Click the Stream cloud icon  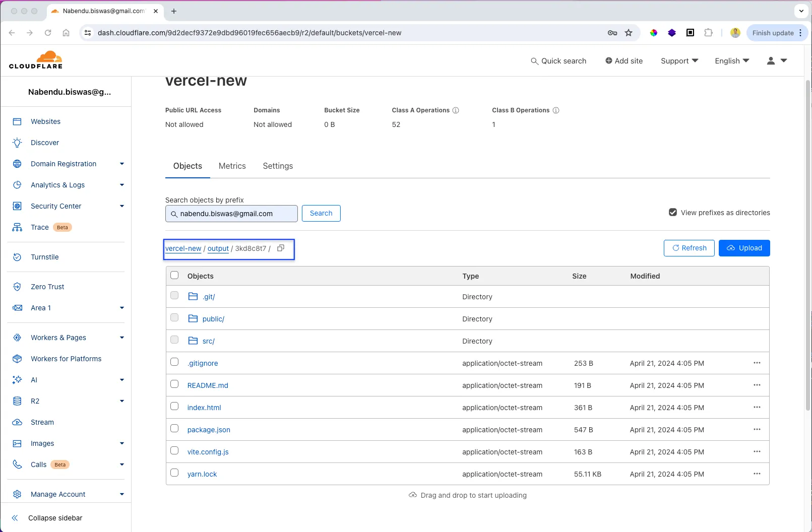tap(17, 422)
